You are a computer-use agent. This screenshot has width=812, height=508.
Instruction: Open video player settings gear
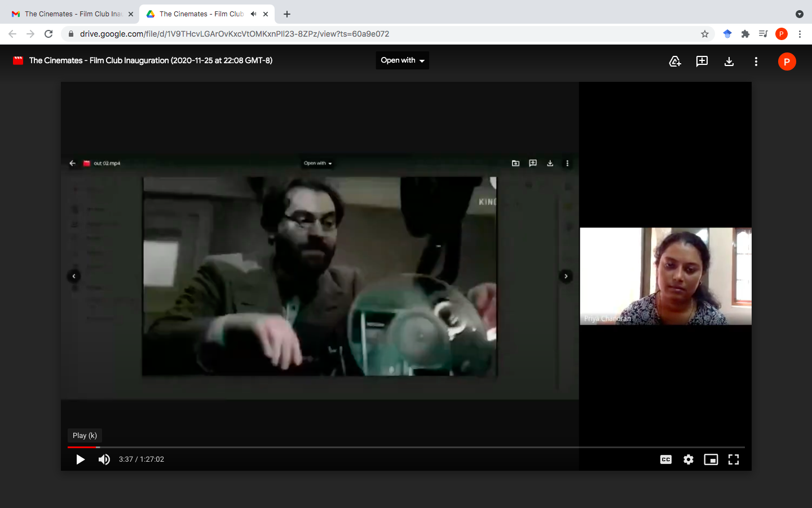coord(689,459)
